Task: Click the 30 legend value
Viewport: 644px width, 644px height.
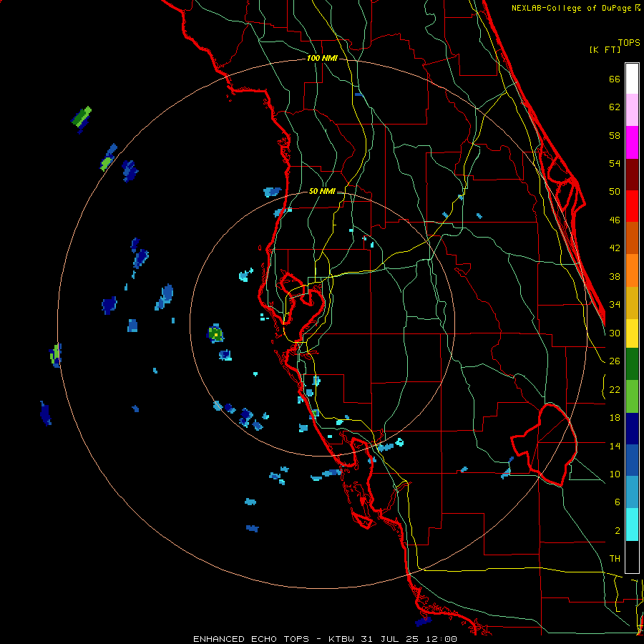Action: pos(615,333)
